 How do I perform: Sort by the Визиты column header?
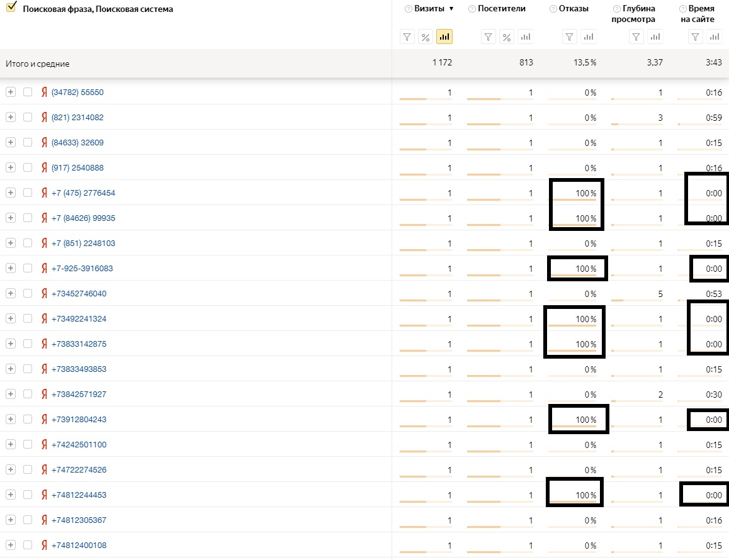coord(429,8)
